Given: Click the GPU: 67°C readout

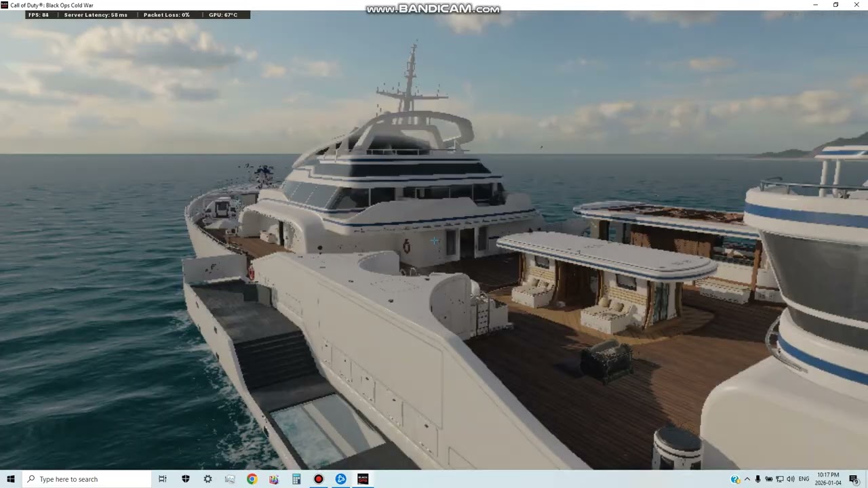Looking at the screenshot, I should [x=223, y=15].
